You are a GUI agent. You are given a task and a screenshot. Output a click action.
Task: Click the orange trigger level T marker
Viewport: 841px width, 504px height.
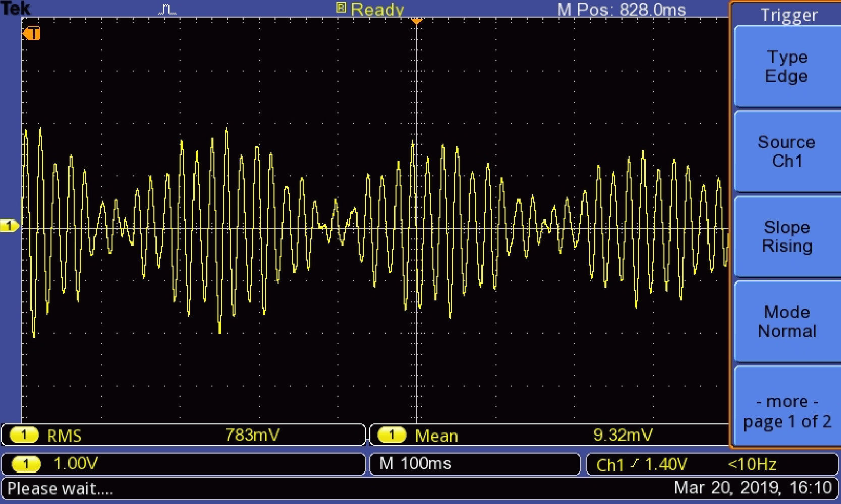[x=31, y=33]
